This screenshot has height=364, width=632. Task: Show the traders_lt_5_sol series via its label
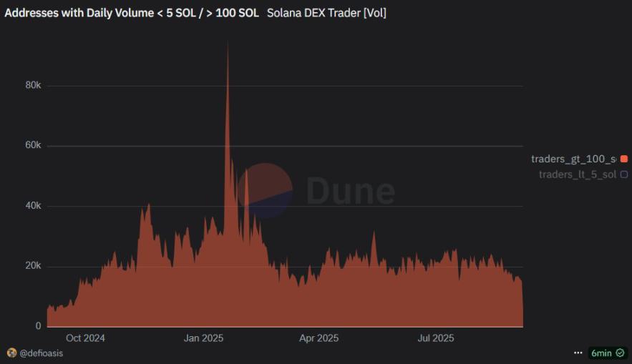[577, 174]
